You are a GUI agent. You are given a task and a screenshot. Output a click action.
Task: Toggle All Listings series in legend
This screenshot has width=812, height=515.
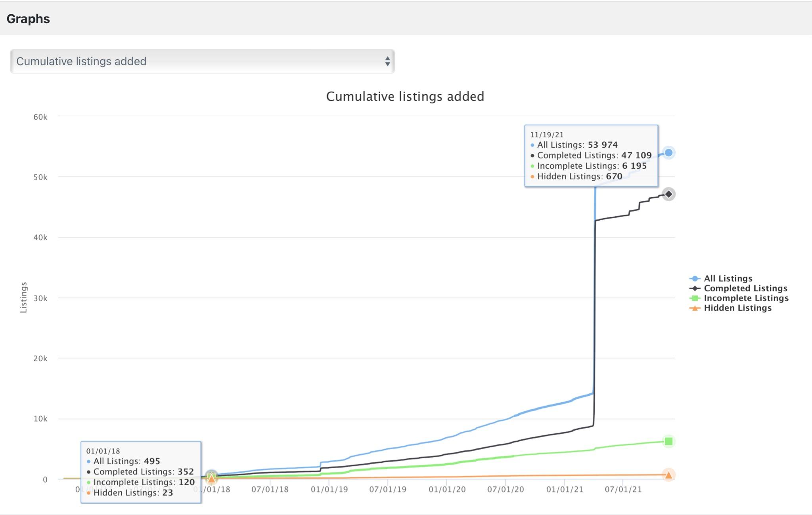728,278
